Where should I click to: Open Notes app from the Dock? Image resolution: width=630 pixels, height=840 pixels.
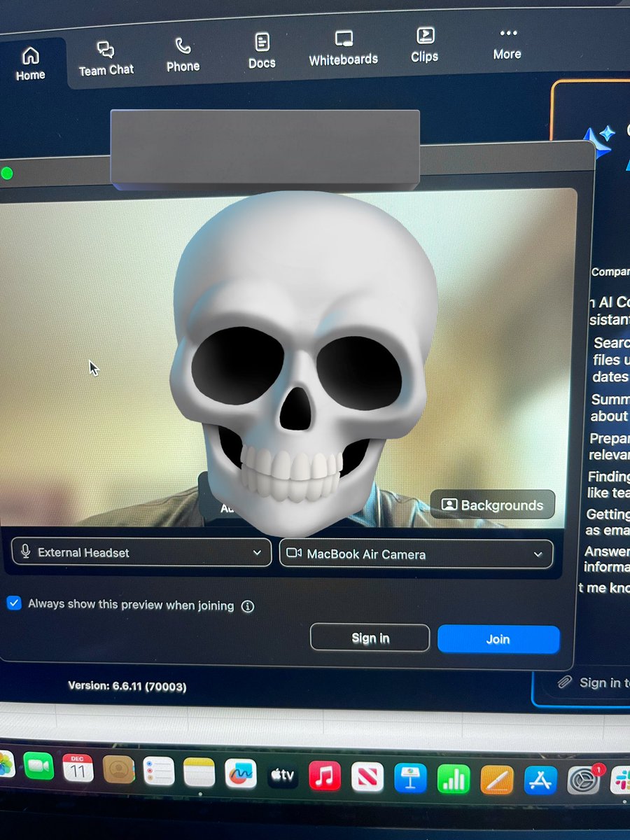pos(199,772)
